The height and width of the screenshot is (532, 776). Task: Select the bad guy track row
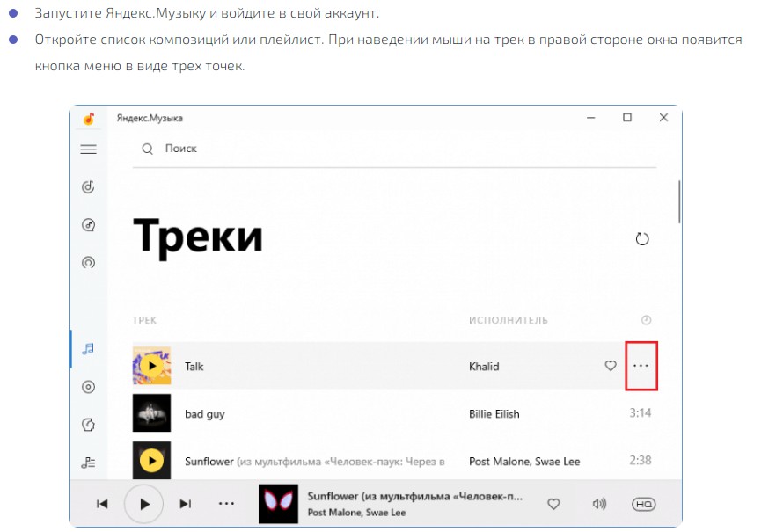pyautogui.click(x=394, y=413)
